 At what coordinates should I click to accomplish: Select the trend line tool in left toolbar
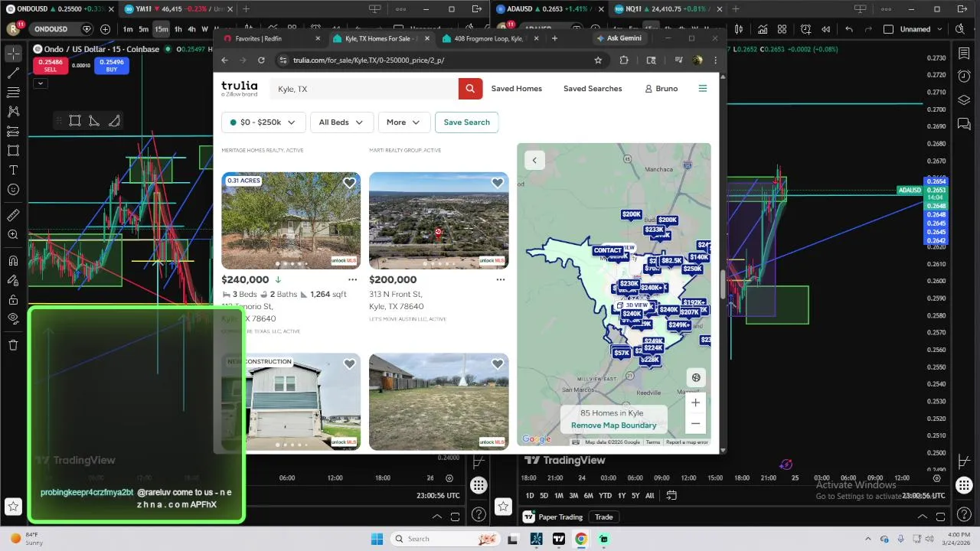pos(13,73)
